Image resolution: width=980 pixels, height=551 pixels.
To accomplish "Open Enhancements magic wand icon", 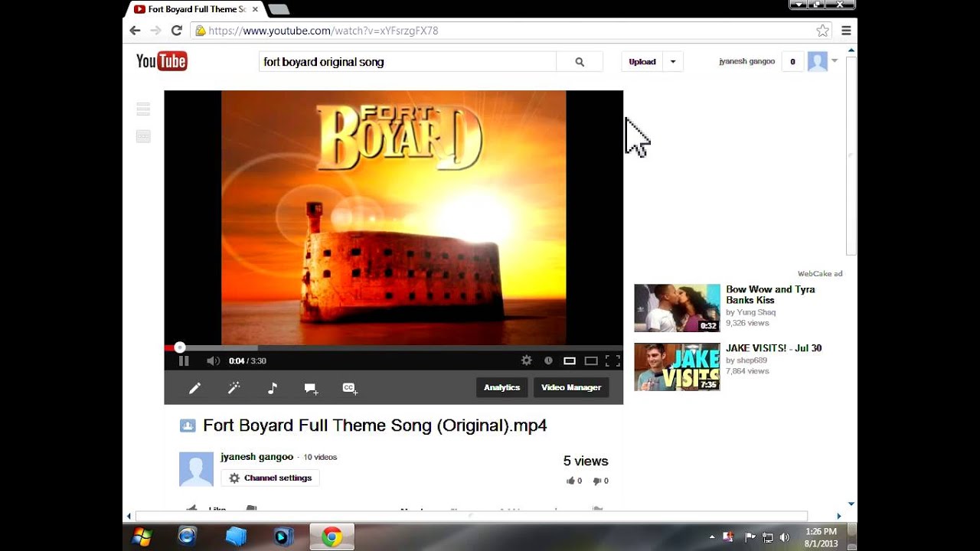I will click(x=234, y=388).
